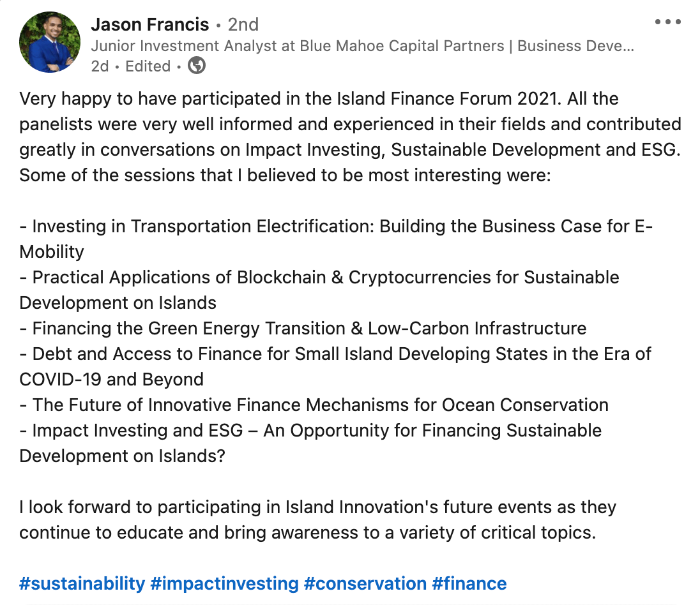Click the #finance hashtag
Viewport: 700px width, 605px height.
(x=469, y=583)
